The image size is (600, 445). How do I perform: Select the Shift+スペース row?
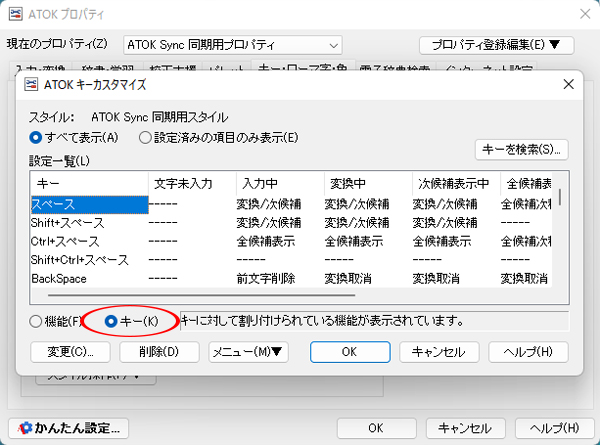pyautogui.click(x=291, y=223)
